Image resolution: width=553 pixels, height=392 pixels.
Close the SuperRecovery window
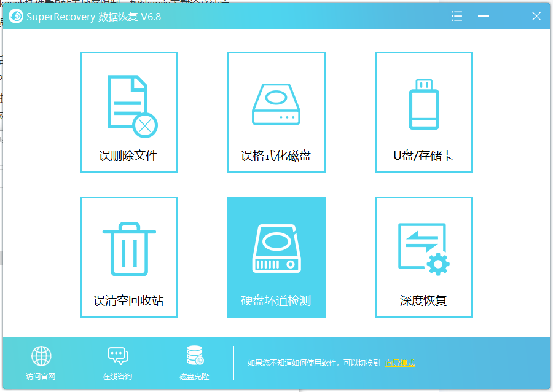(x=536, y=16)
